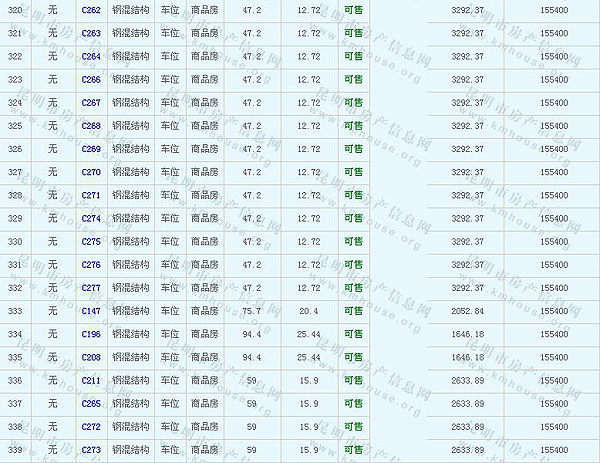600x463 pixels.
Task: Click the C208 unit link
Action: click(x=91, y=357)
